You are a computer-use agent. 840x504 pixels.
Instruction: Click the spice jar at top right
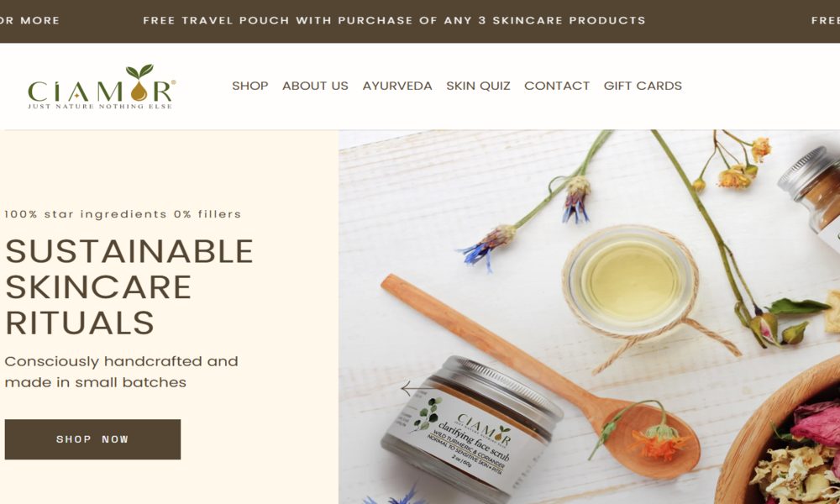[811, 193]
